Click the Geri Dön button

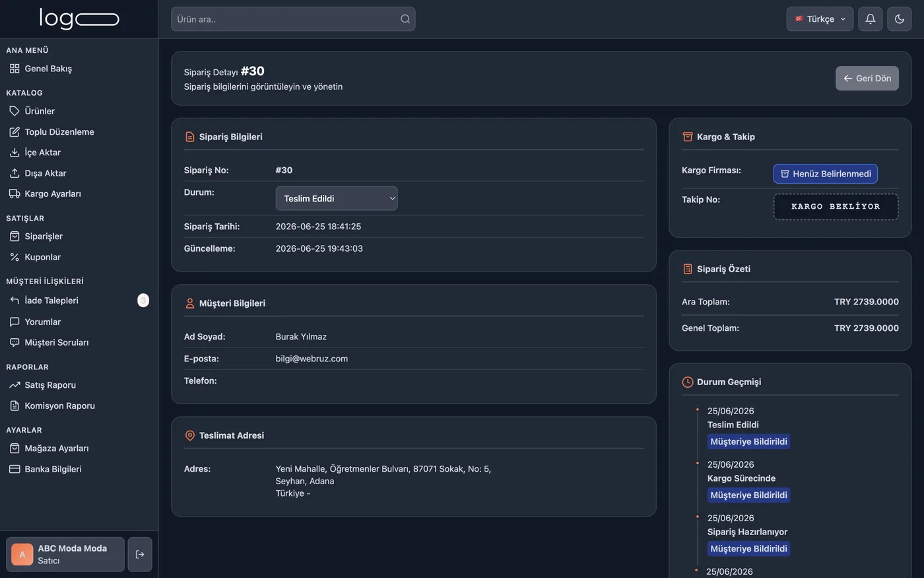tap(867, 78)
